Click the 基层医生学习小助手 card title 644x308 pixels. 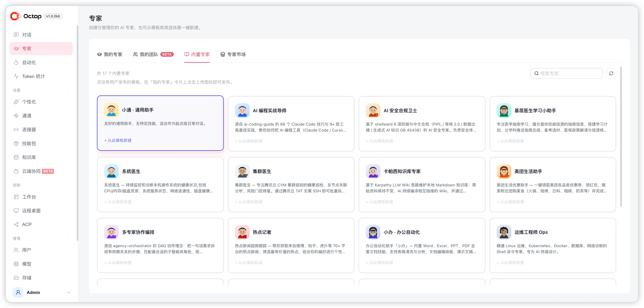535,111
